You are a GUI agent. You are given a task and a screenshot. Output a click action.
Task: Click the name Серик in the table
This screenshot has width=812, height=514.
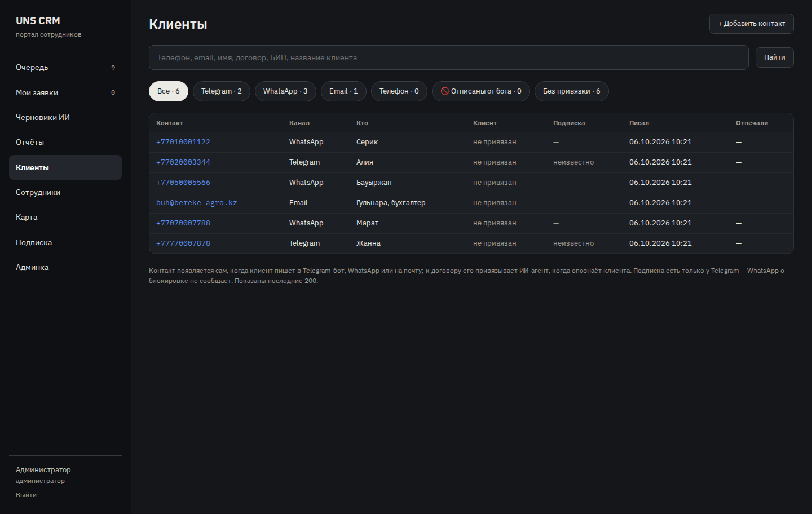click(x=367, y=142)
